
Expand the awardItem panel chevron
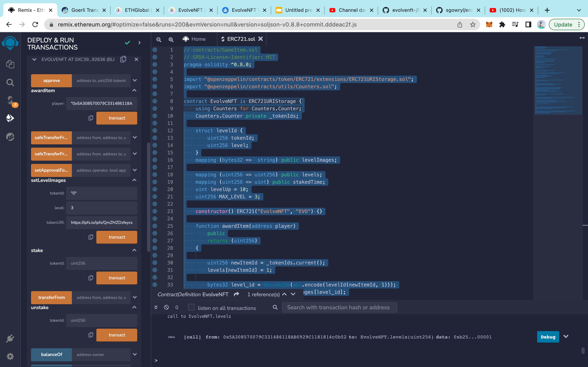[135, 90]
